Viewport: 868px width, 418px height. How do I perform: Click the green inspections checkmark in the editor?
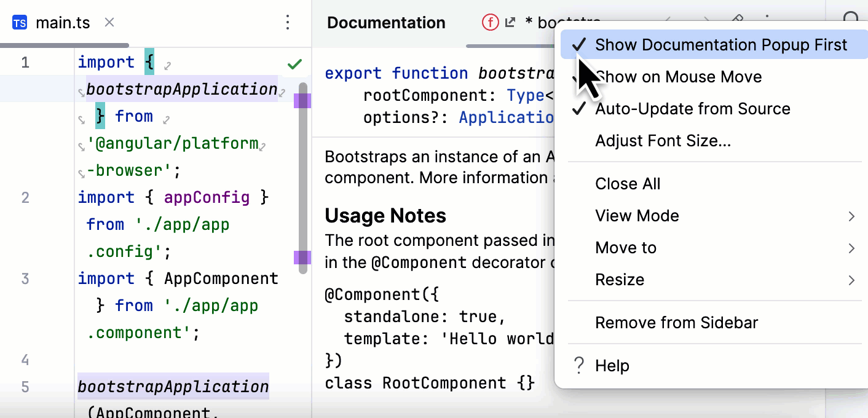[294, 63]
